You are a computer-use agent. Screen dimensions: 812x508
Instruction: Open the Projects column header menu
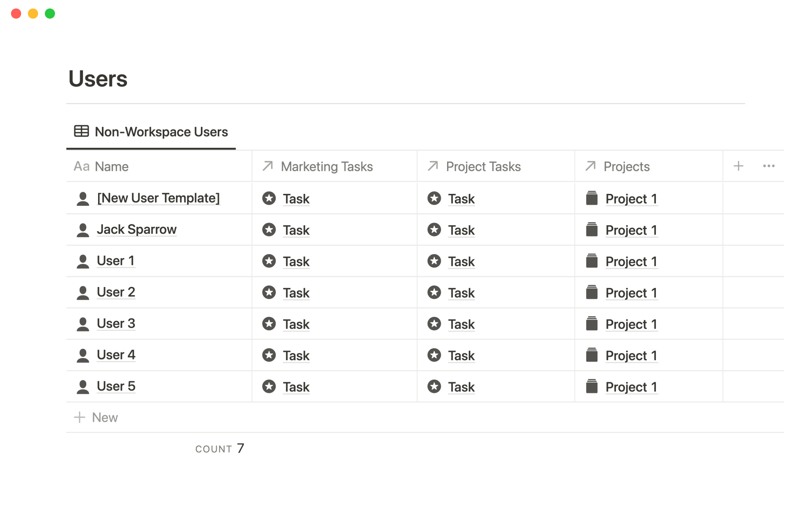click(x=627, y=166)
